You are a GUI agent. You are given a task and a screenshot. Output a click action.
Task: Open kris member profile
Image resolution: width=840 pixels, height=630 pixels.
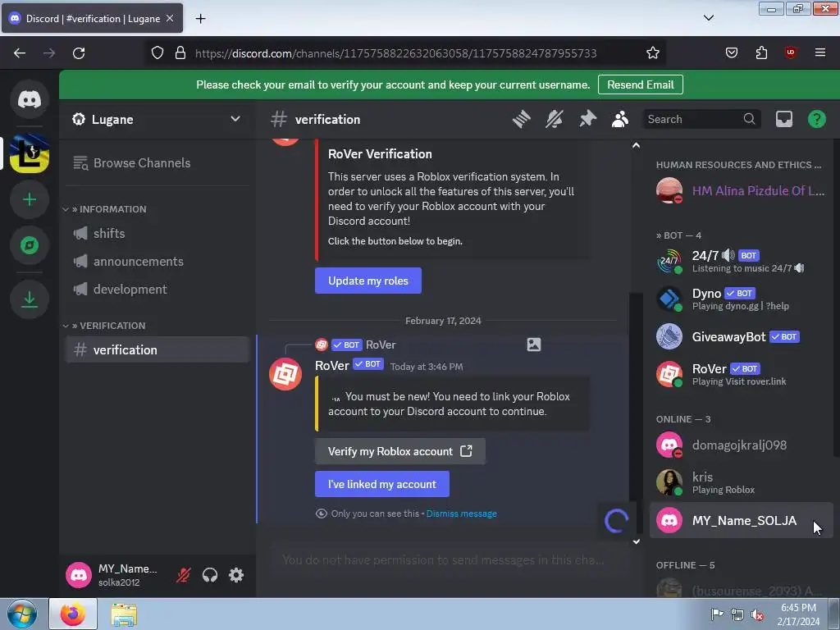point(741,482)
